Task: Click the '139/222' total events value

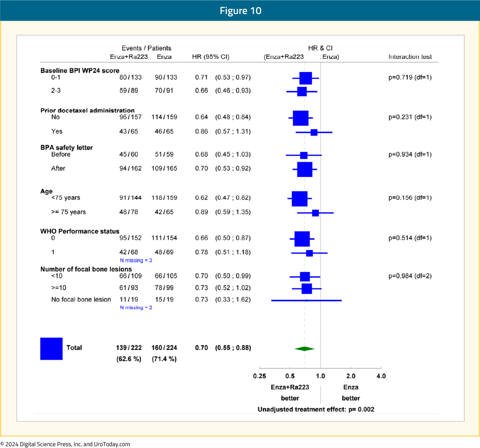Action: pos(129,348)
